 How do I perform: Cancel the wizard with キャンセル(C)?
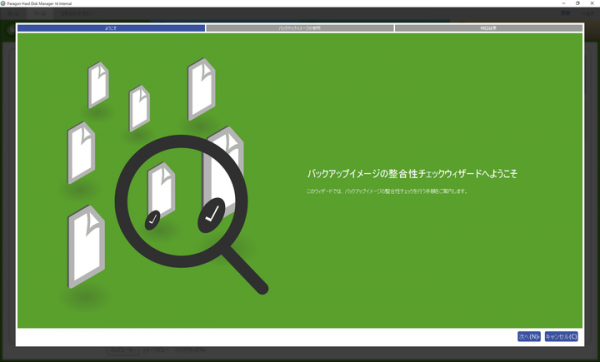click(x=561, y=336)
